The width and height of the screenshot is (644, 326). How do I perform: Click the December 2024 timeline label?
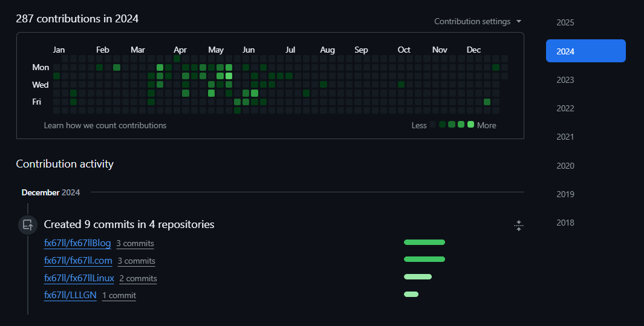(x=51, y=192)
